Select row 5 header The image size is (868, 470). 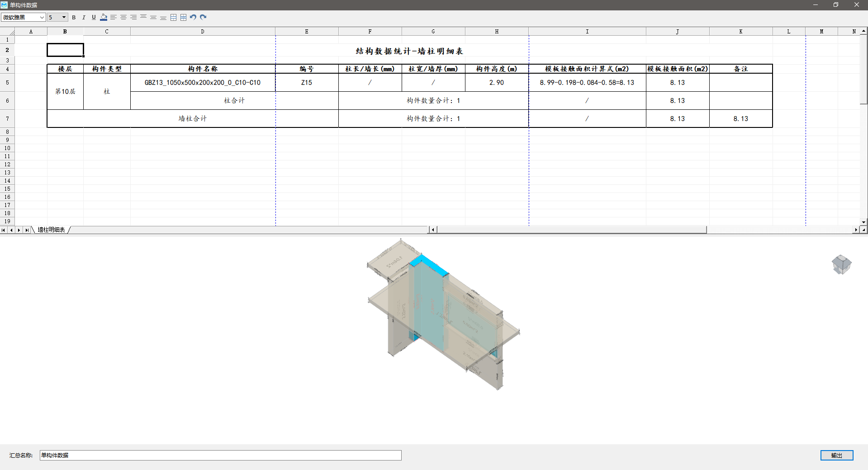7,83
